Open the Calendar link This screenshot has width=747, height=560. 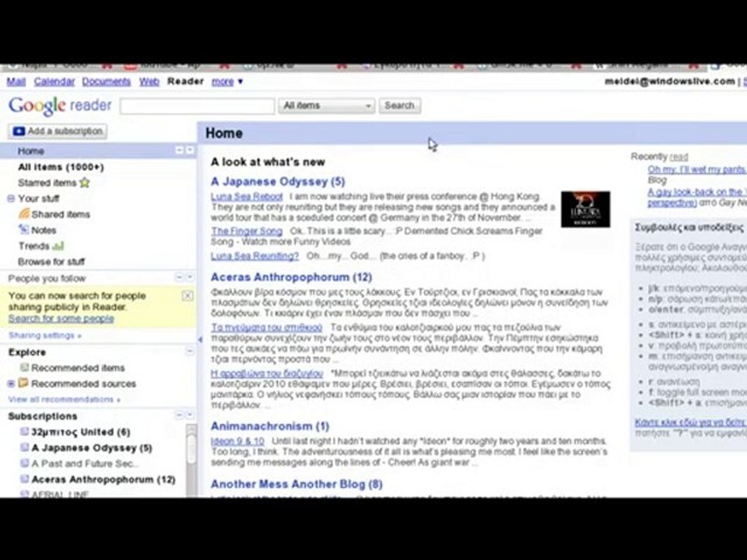pyautogui.click(x=54, y=82)
